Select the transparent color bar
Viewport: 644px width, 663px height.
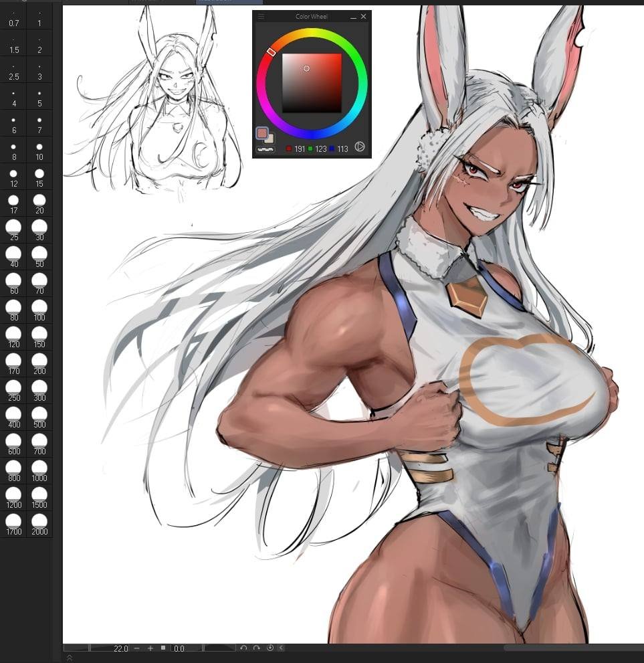[265, 149]
